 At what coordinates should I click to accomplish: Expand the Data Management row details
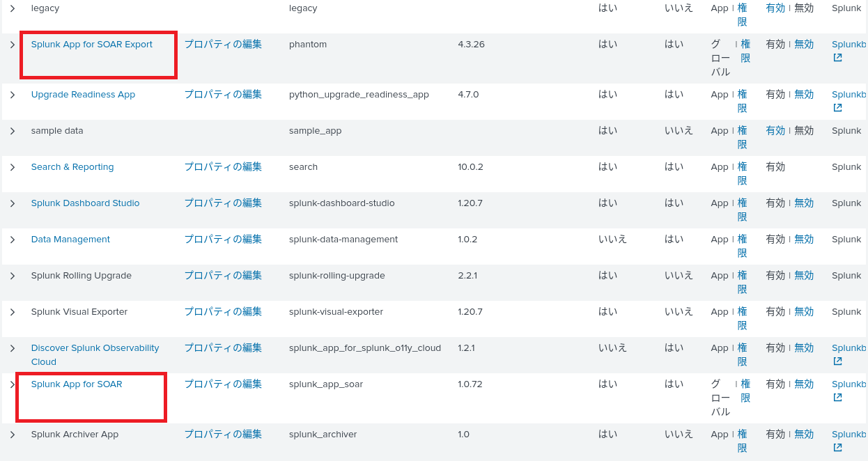click(x=13, y=240)
